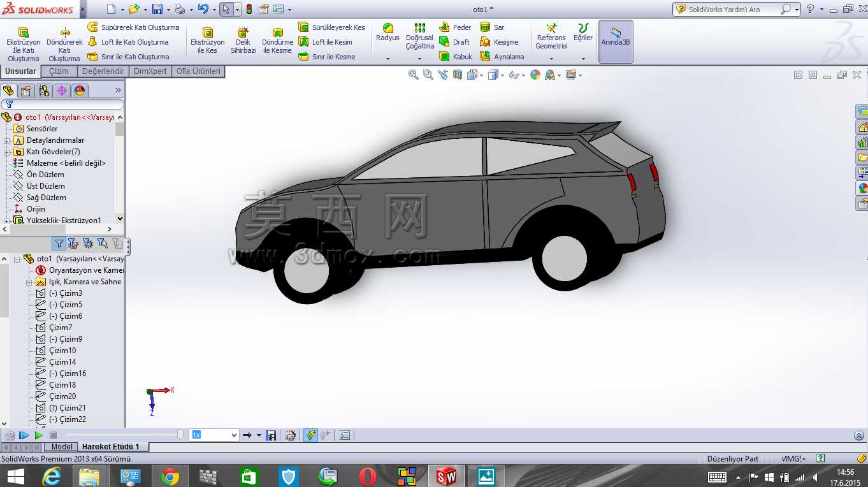The width and height of the screenshot is (868, 487).
Task: Open PropertyManager tab
Action: tap(26, 91)
